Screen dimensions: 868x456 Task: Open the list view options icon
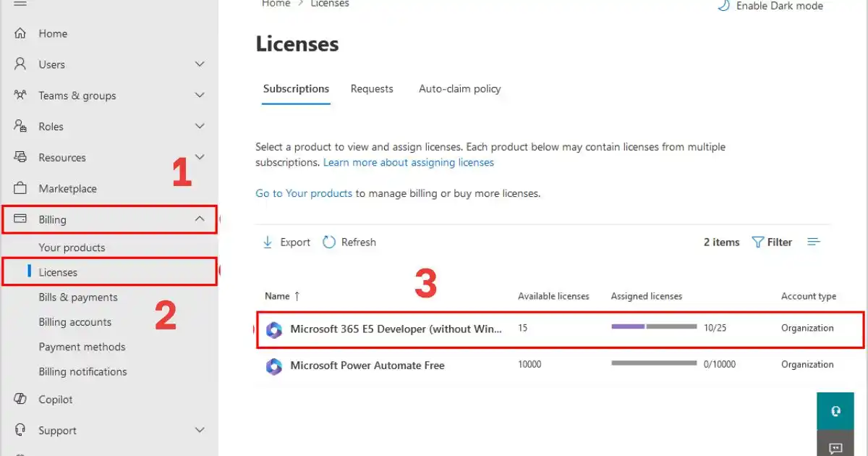[x=814, y=242]
